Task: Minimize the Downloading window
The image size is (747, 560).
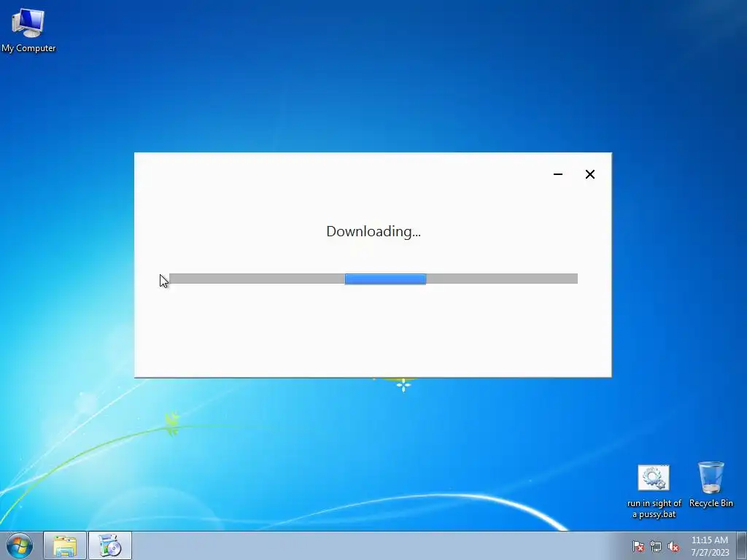Action: pos(558,174)
